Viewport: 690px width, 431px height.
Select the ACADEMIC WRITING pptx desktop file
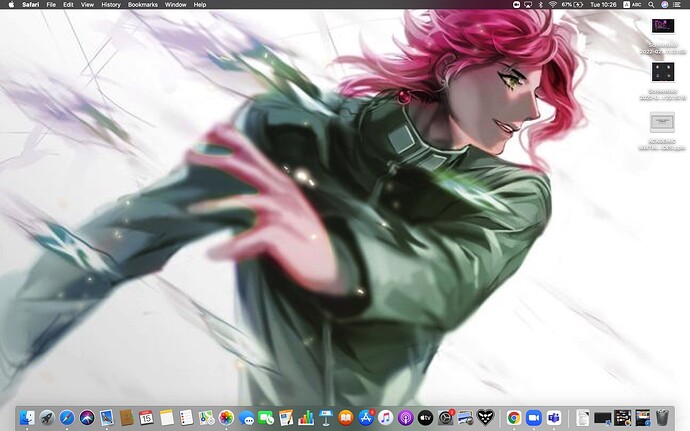tap(662, 122)
